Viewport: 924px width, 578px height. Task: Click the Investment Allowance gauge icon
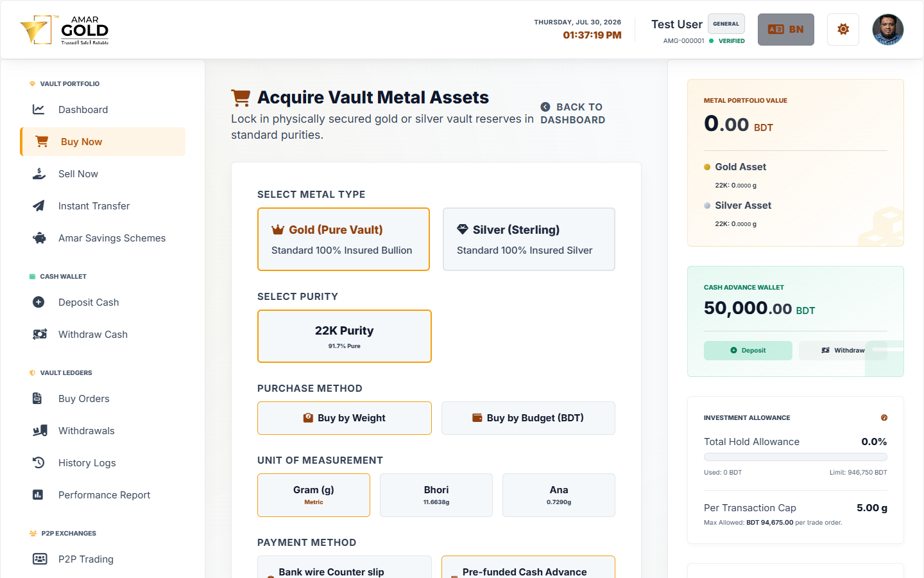(x=884, y=417)
